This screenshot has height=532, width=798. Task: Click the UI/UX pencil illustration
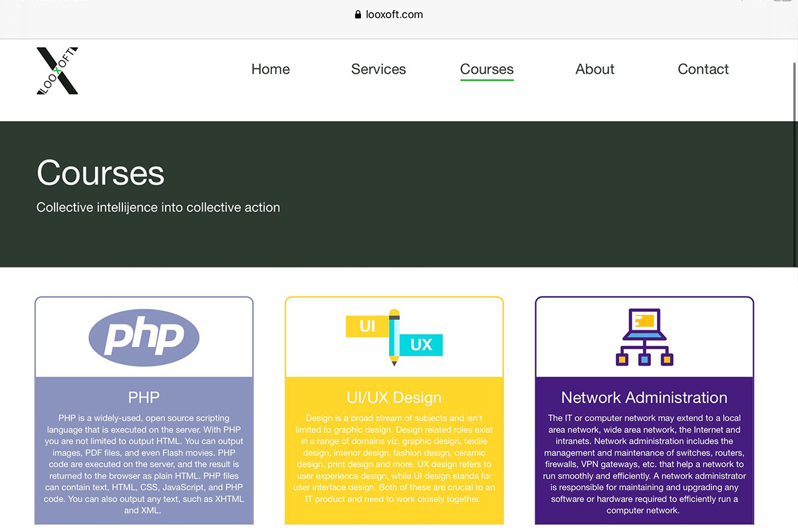click(x=394, y=337)
